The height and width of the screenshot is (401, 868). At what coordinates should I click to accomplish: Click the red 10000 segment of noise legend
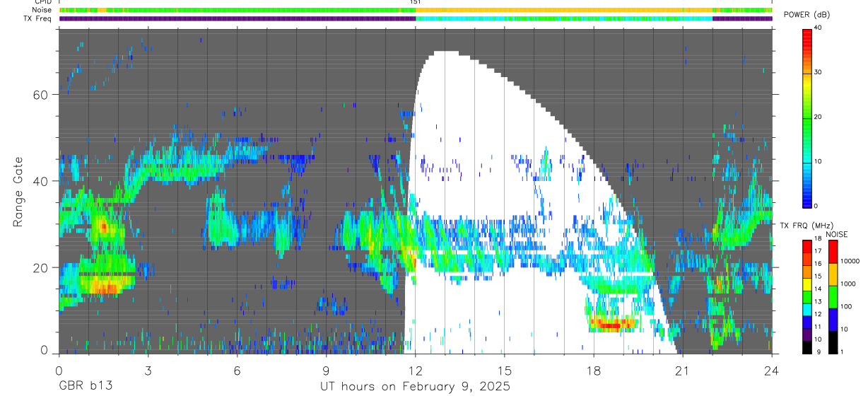pyautogui.click(x=833, y=252)
